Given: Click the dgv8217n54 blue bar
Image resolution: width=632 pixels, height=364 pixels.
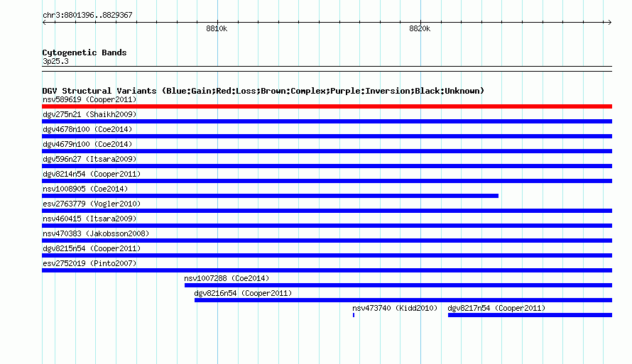Looking at the screenshot, I should (530, 315).
